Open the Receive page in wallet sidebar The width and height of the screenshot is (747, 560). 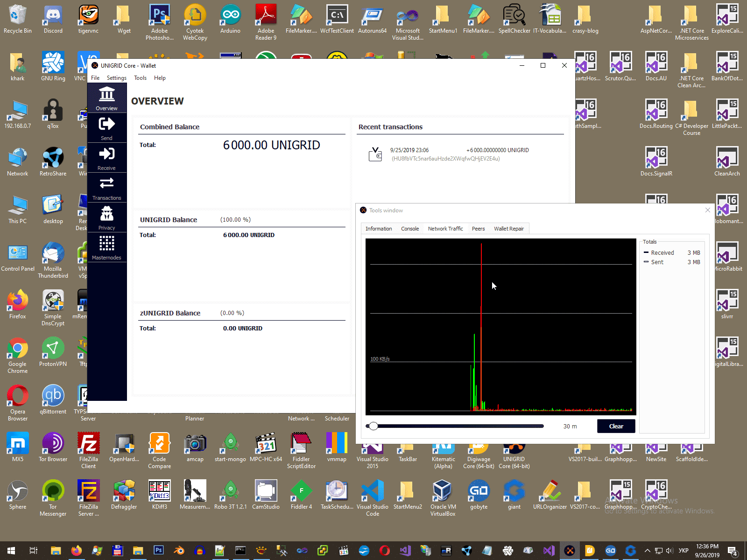(106, 158)
